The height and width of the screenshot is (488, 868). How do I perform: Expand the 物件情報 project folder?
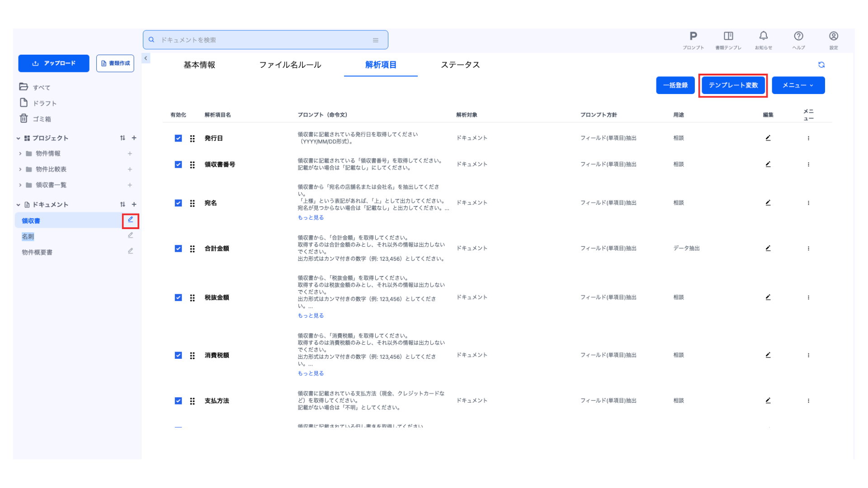click(x=20, y=154)
